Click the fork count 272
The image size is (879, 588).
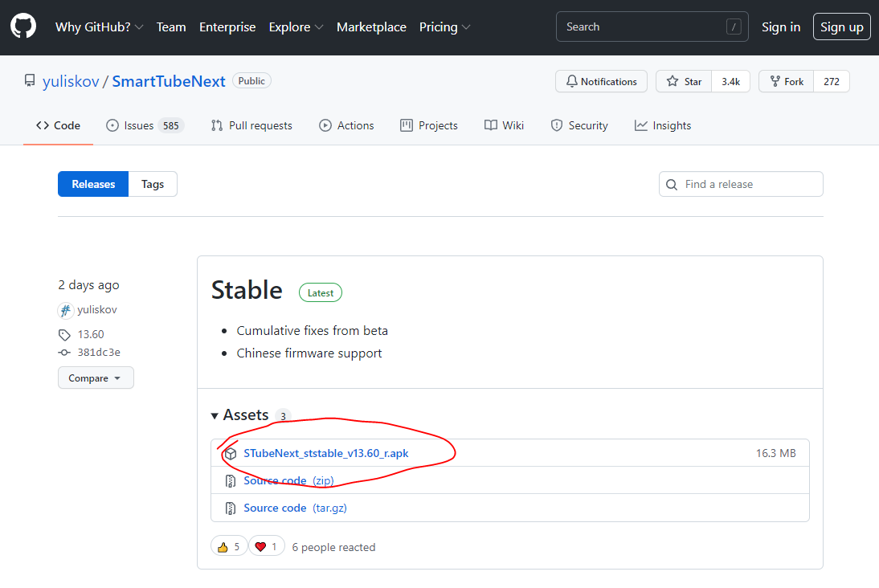pyautogui.click(x=832, y=81)
